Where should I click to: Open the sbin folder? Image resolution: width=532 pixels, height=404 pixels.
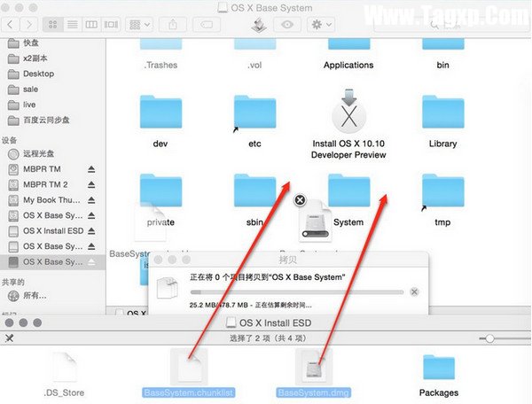point(254,190)
